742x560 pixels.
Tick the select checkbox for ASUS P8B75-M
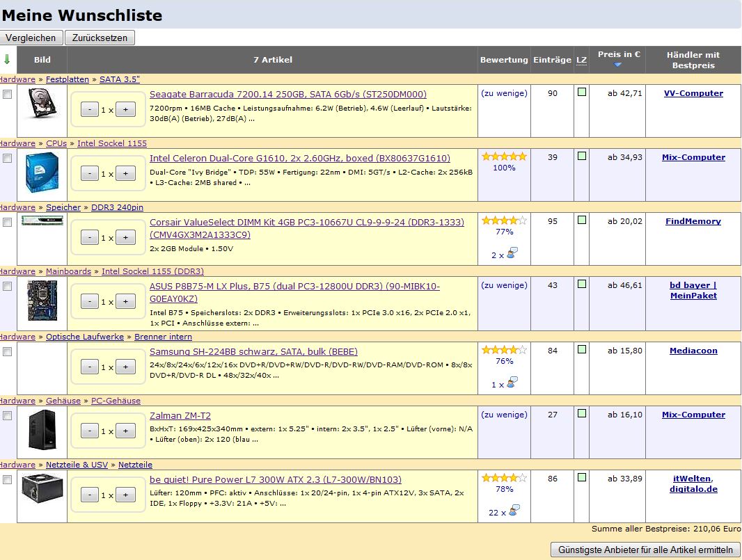(7, 286)
